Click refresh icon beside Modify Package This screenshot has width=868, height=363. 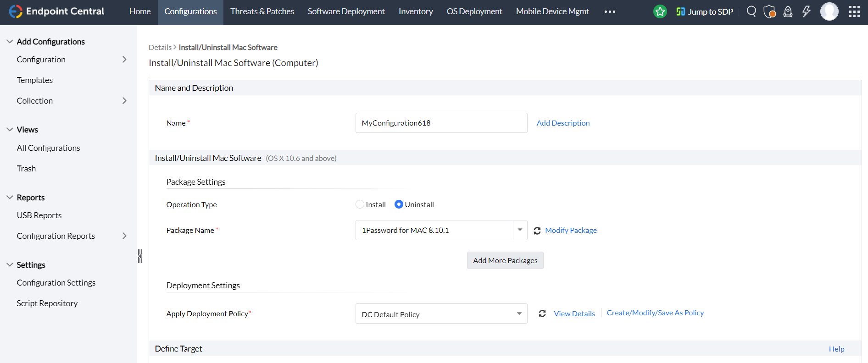(537, 231)
